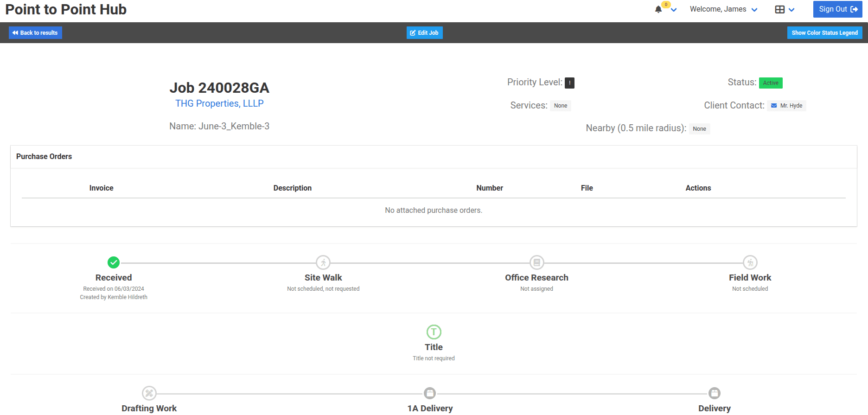The height and width of the screenshot is (415, 868).
Task: Click the 'Not assigned' text under Office Research
Action: 536,288
